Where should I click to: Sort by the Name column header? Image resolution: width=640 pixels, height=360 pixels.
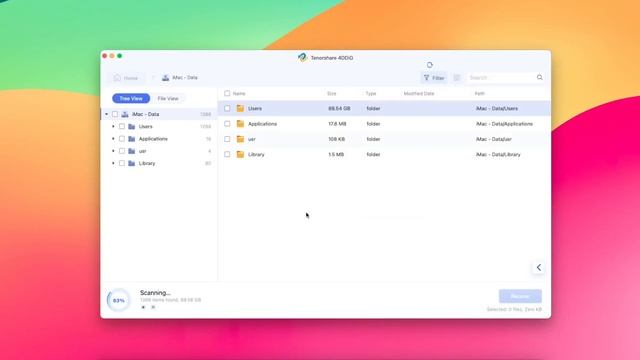[239, 93]
